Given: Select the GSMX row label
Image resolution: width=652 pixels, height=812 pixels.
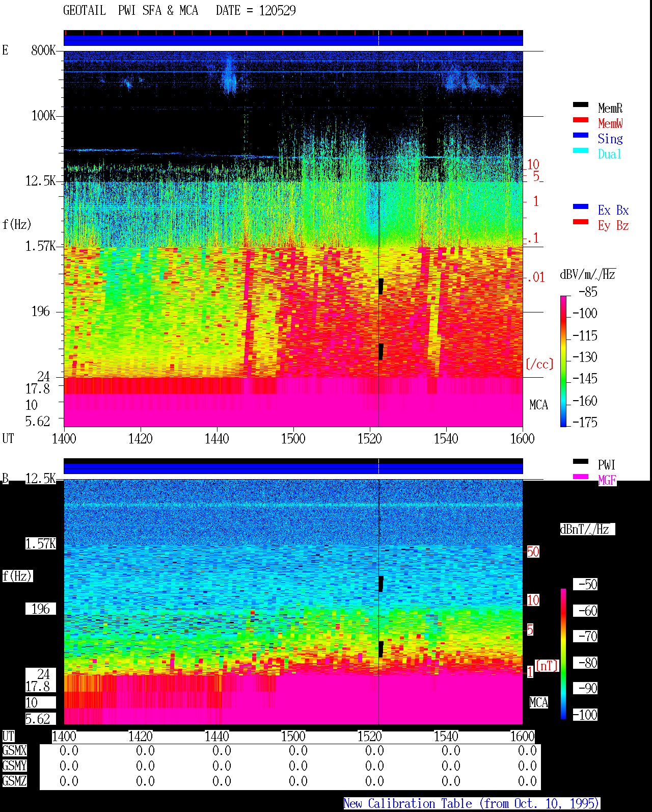Looking at the screenshot, I should coord(14,750).
